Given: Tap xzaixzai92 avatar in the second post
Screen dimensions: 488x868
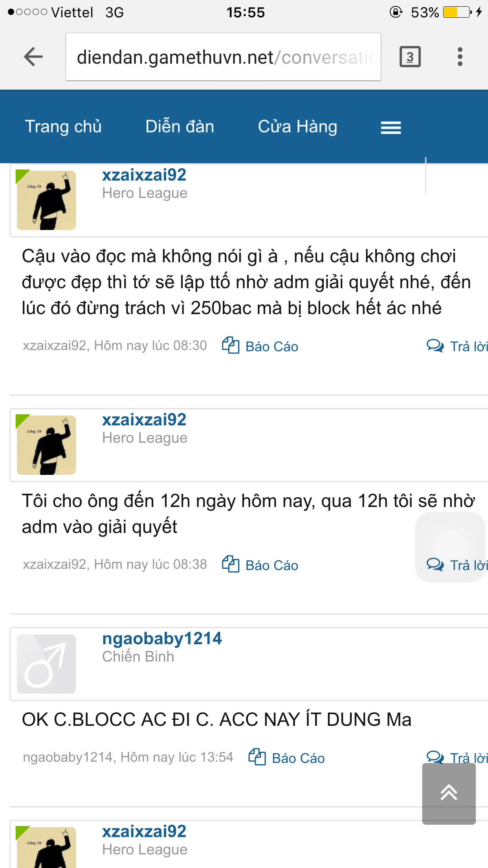Looking at the screenshot, I should coord(46,445).
